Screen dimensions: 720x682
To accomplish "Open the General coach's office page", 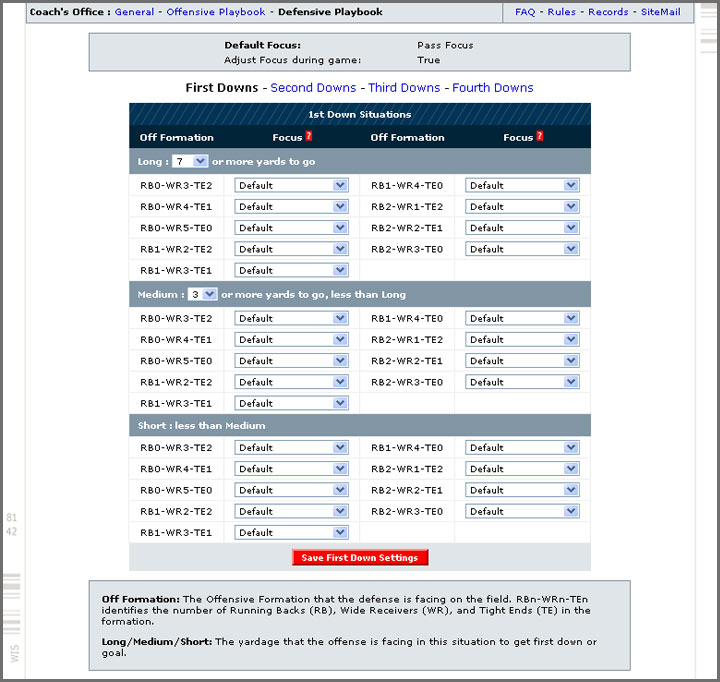I will click(134, 12).
